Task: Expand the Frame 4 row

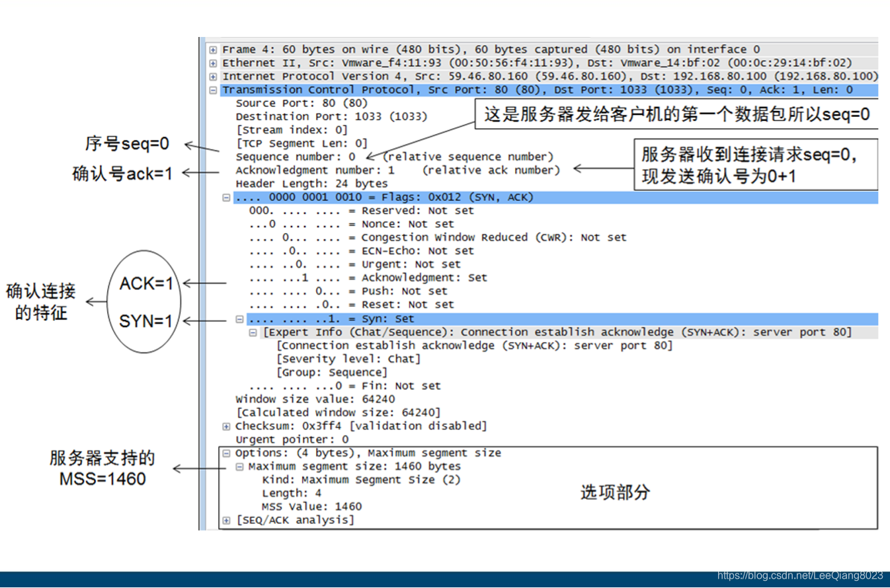Action: pyautogui.click(x=213, y=50)
